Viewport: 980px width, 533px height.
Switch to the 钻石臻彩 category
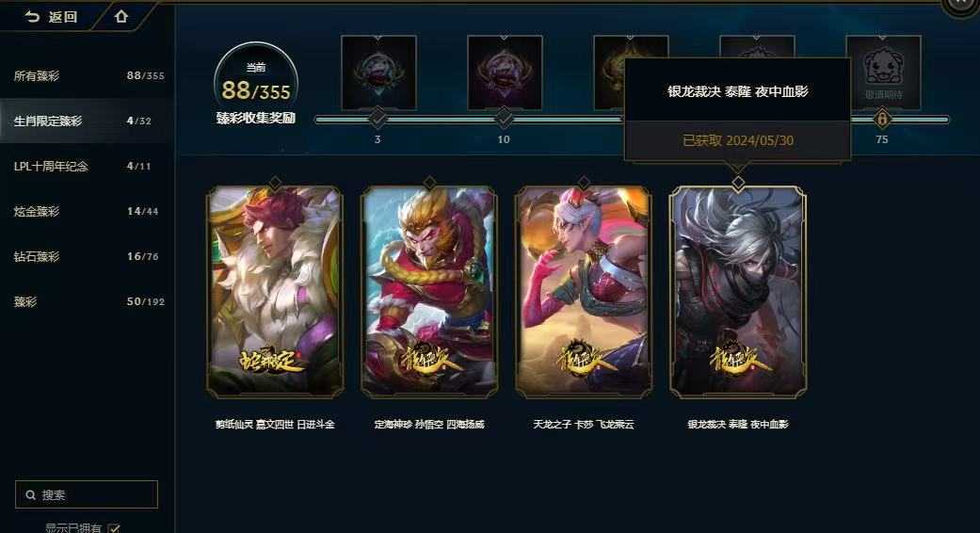tap(88, 256)
